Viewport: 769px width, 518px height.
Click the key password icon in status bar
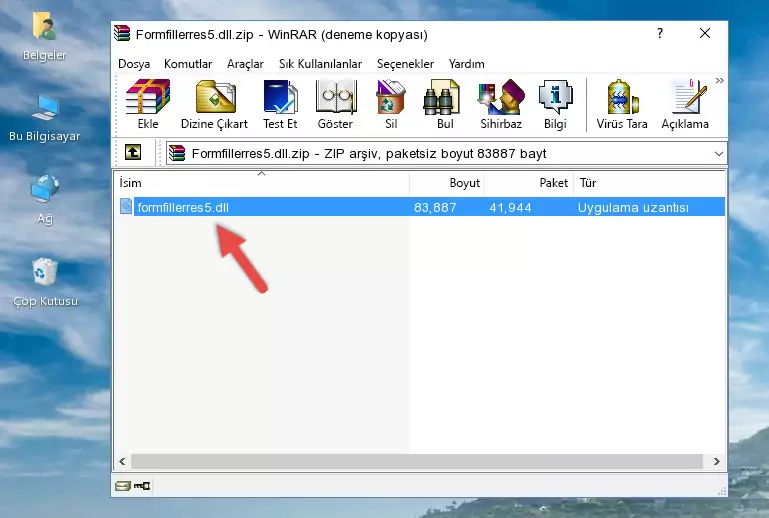coord(142,486)
